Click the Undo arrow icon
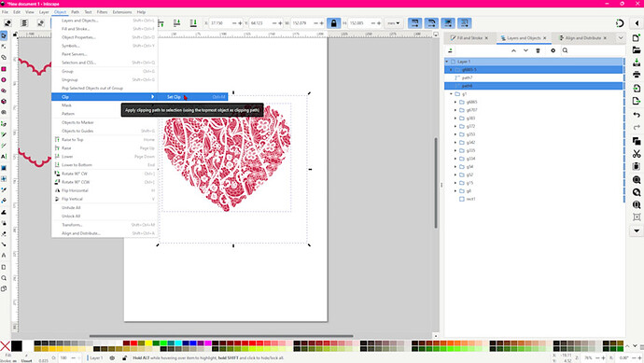644x363 pixels. coord(637,115)
